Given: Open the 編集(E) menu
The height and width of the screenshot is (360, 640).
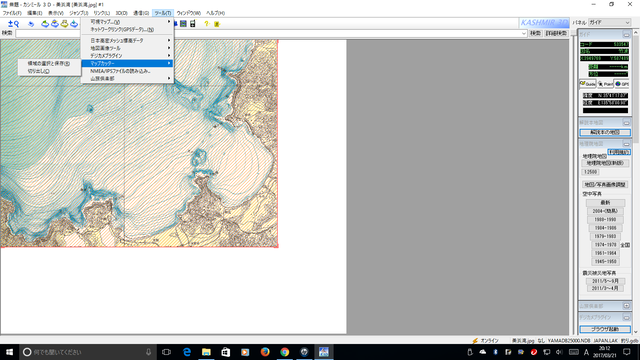Looking at the screenshot, I should 35,13.
